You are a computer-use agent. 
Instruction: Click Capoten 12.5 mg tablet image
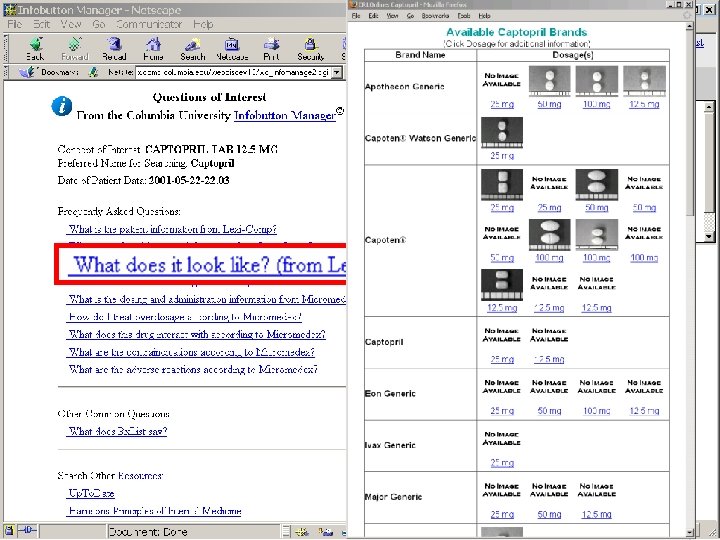(502, 285)
